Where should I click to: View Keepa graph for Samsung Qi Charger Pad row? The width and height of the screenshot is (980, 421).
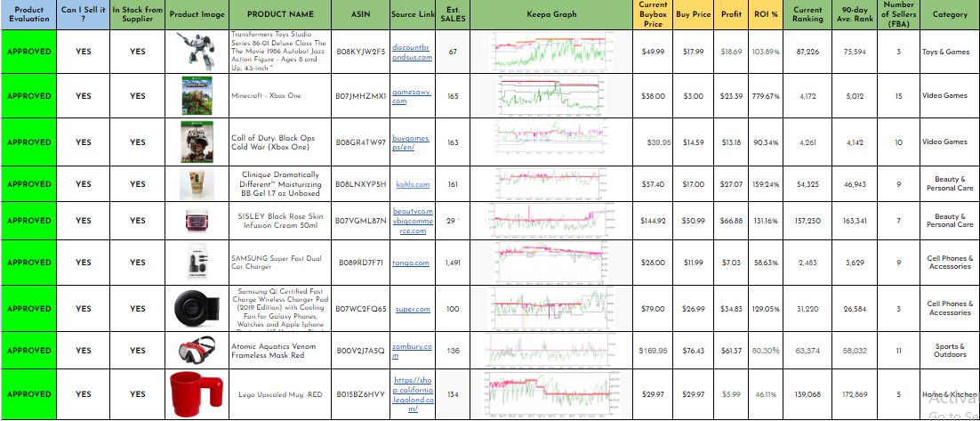[x=551, y=308]
